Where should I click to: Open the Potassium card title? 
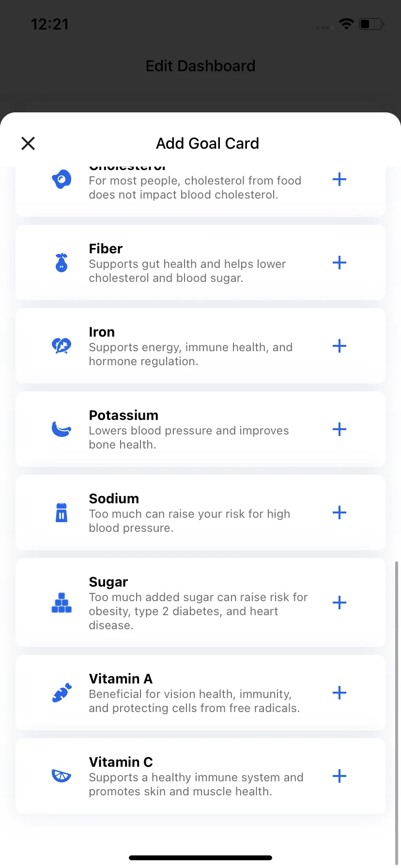tap(123, 416)
